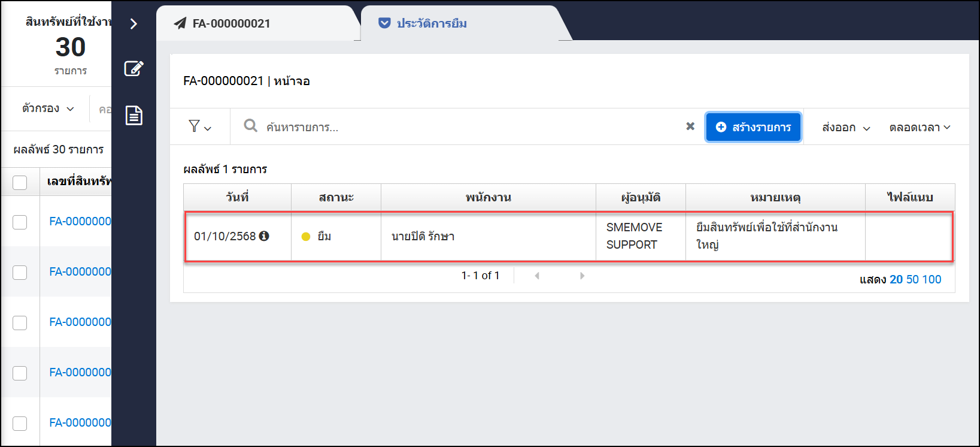The image size is (980, 447).
Task: Toggle the select-all checkbox in header
Action: click(x=20, y=182)
